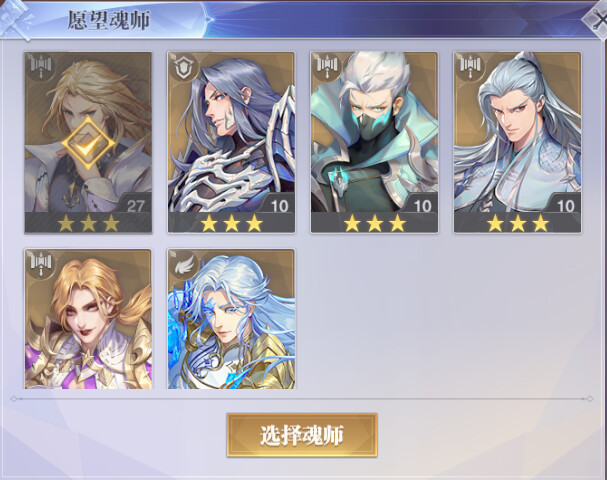Click the hammer emblem beside 愿望魂师 title
607x480 pixels.
point(17,17)
